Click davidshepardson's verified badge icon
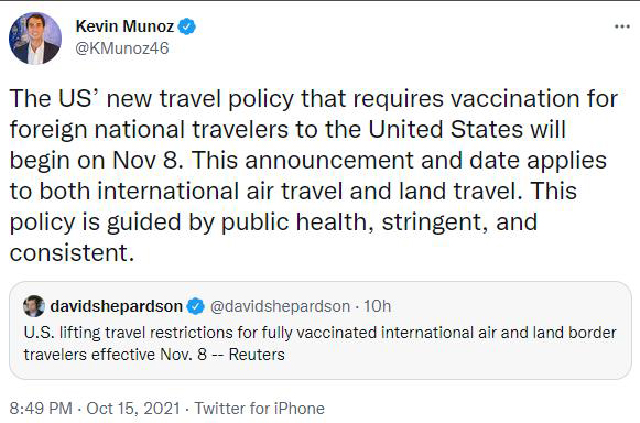Image resolution: width=640 pixels, height=423 pixels. point(196,306)
